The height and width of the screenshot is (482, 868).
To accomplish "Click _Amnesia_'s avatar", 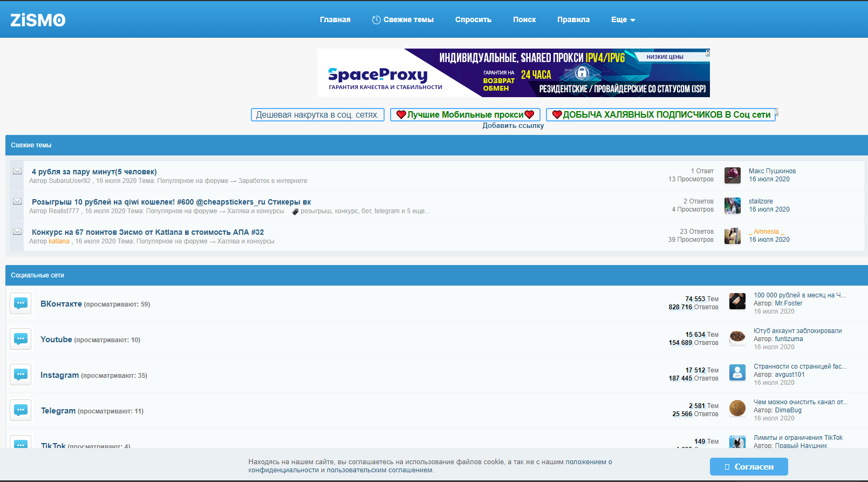I will pyautogui.click(x=733, y=236).
